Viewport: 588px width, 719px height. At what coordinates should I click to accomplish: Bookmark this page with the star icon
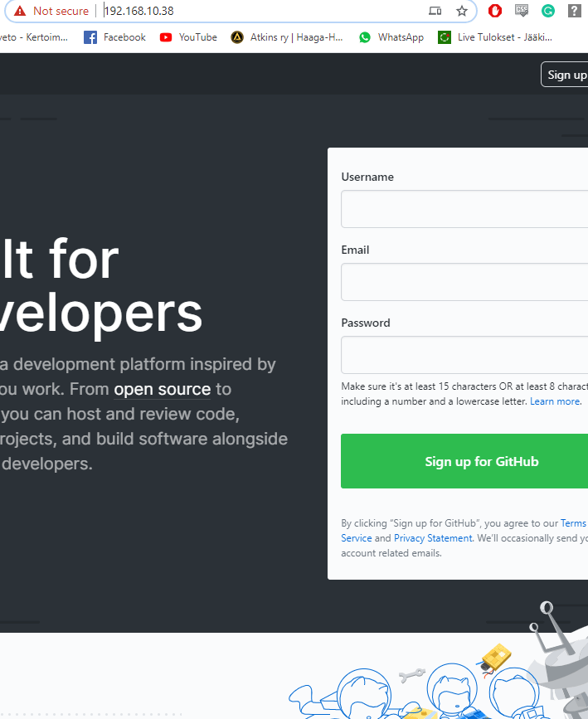tap(462, 11)
